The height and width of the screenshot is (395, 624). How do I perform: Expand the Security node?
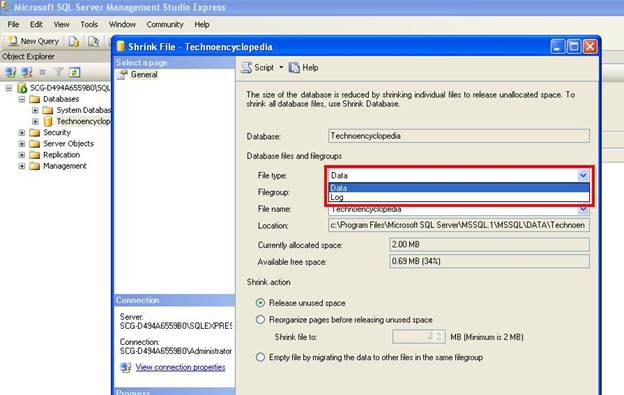22,132
